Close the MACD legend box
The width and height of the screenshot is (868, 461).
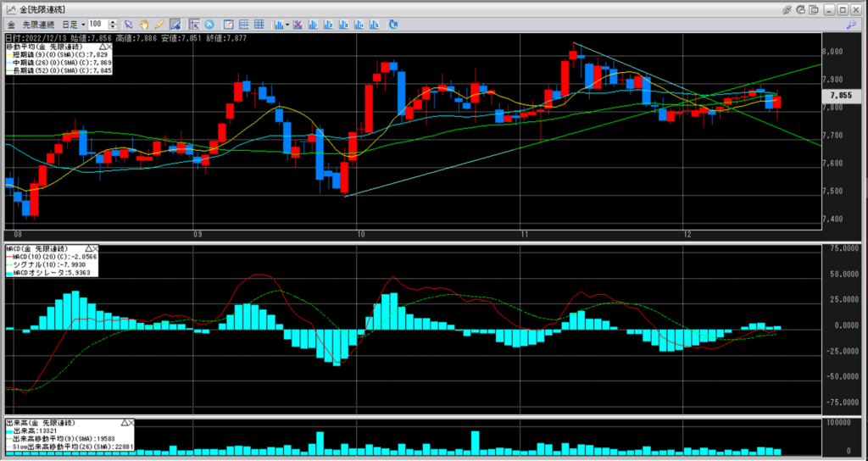pyautogui.click(x=95, y=249)
